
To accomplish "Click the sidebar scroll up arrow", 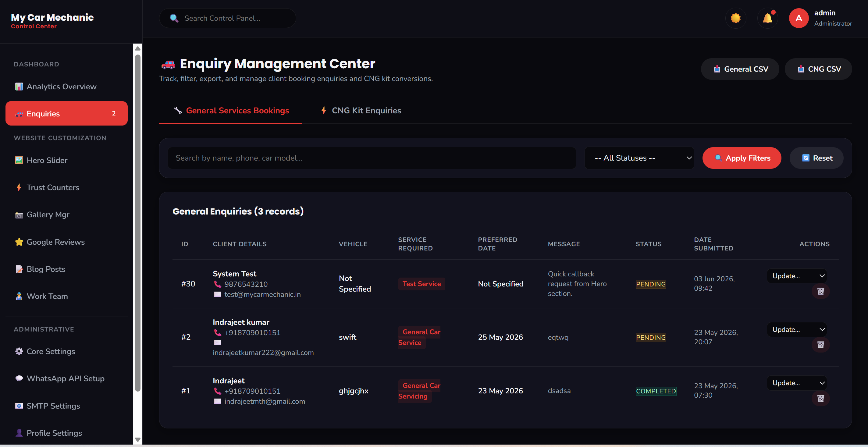I will click(x=137, y=48).
